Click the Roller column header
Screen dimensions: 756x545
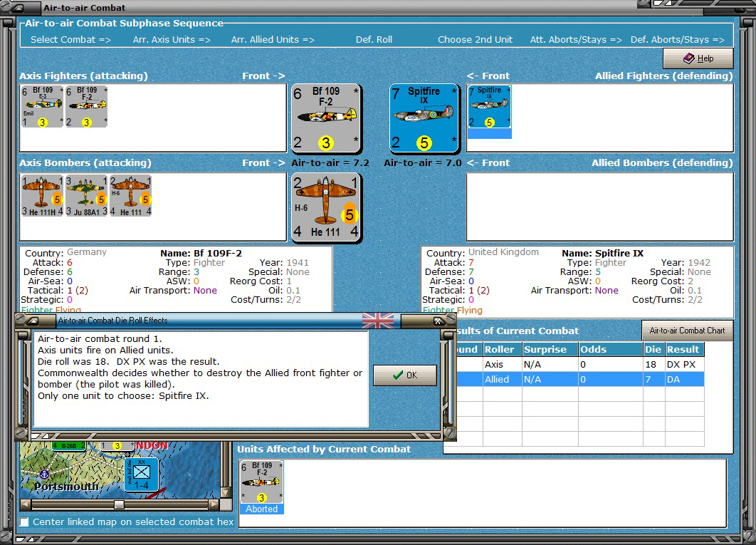pyautogui.click(x=503, y=350)
